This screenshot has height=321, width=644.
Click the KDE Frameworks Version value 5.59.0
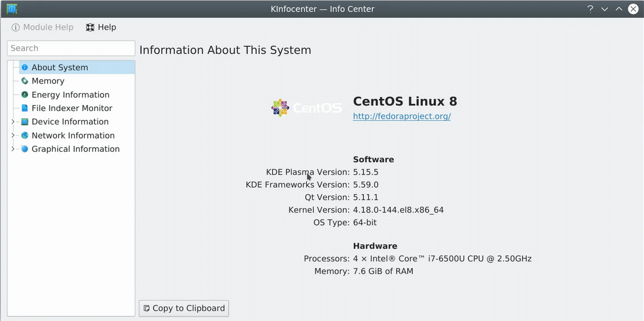pos(365,185)
